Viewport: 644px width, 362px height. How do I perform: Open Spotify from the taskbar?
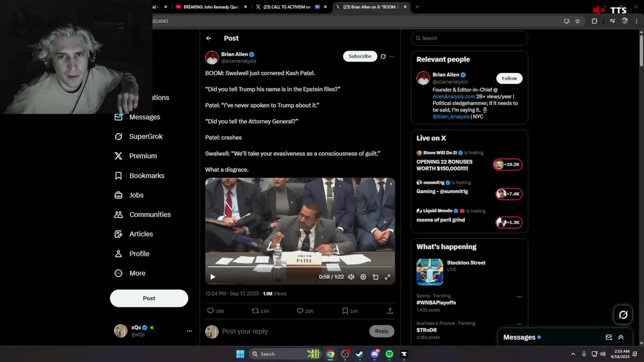389,354
